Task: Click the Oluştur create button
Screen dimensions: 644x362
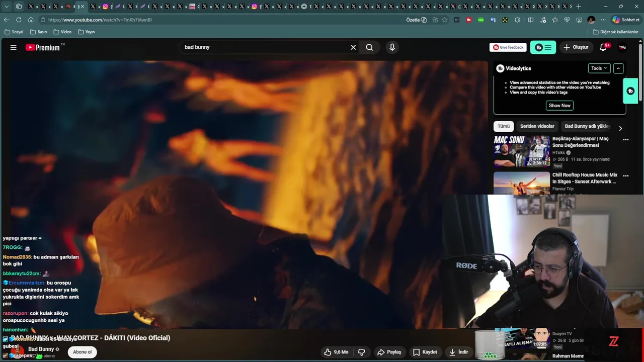Action: (x=576, y=47)
